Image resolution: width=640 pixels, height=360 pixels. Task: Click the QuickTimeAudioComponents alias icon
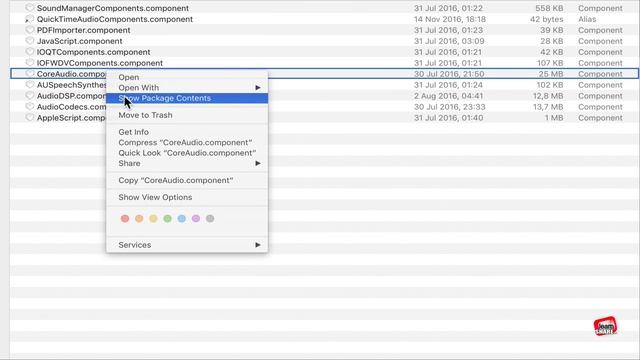pyautogui.click(x=29, y=19)
